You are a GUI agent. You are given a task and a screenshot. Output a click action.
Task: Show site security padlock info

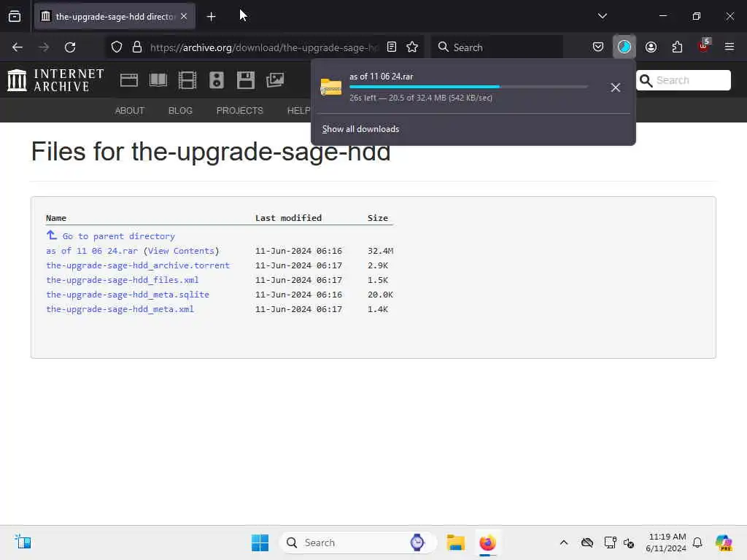[x=137, y=47]
